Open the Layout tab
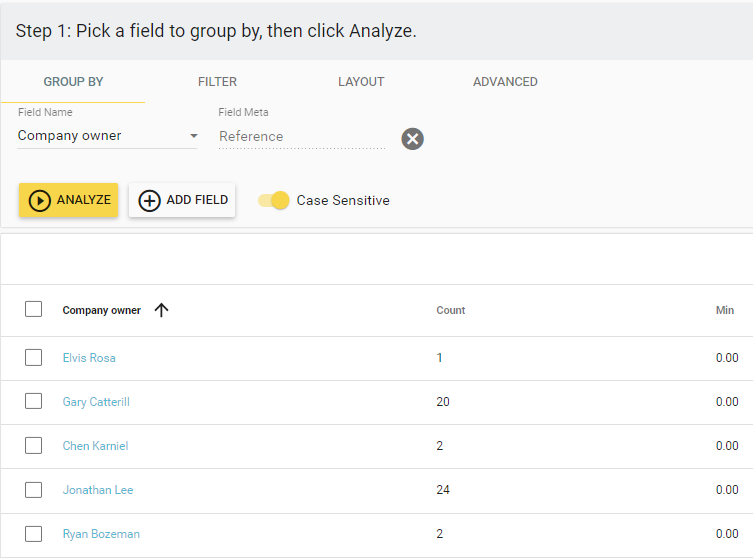The width and height of the screenshot is (753, 558). 361,82
